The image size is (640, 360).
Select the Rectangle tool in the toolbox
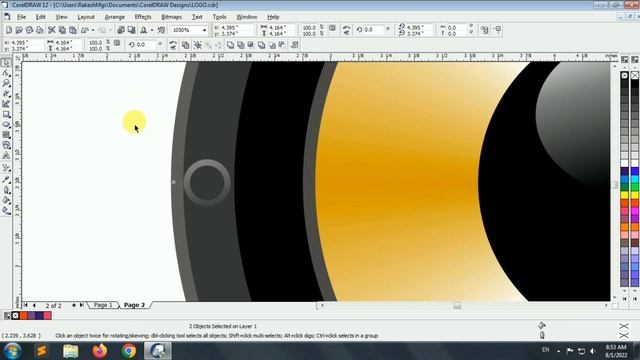[x=6, y=114]
